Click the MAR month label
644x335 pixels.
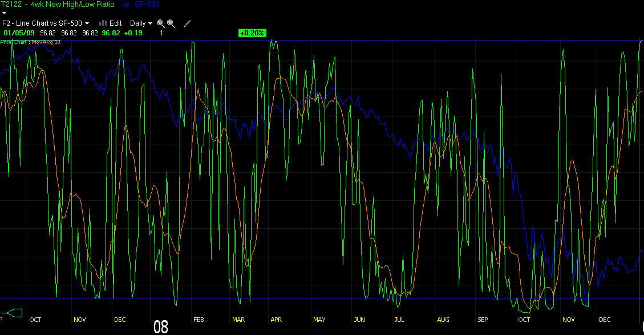click(238, 320)
